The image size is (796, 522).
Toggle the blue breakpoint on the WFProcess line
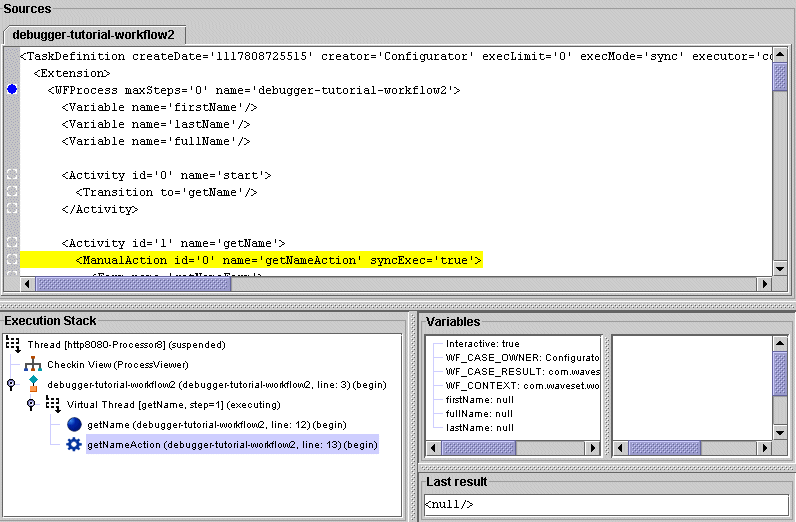tap(12, 90)
